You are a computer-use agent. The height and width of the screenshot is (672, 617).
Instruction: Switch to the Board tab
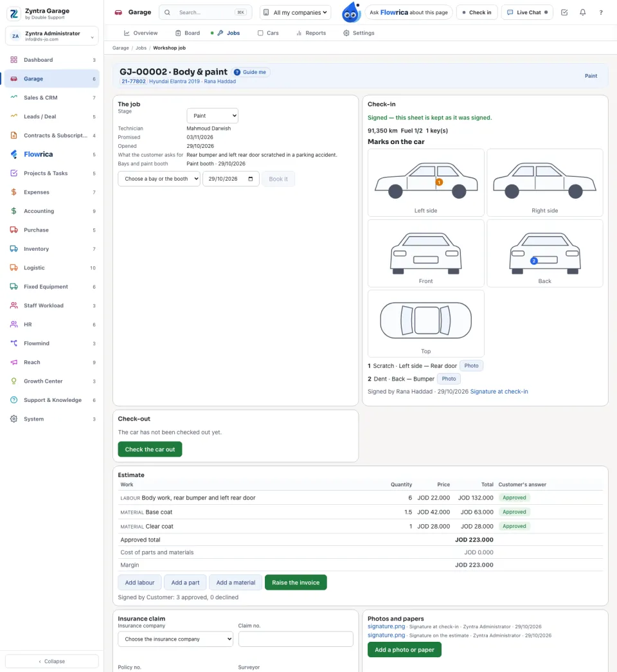click(188, 33)
